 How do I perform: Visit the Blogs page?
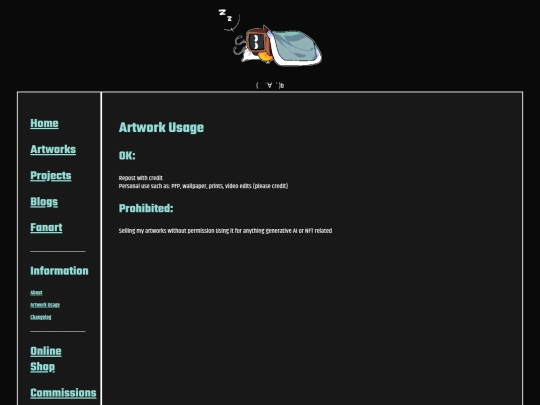[44, 202]
